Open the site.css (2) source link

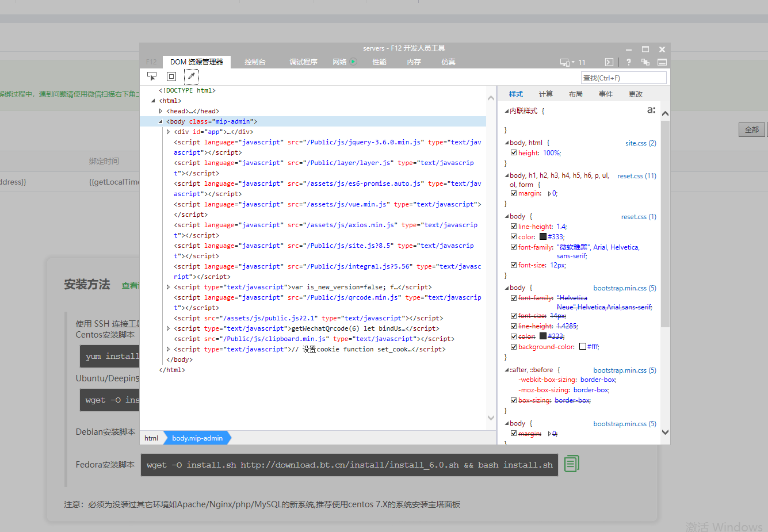[x=641, y=143]
